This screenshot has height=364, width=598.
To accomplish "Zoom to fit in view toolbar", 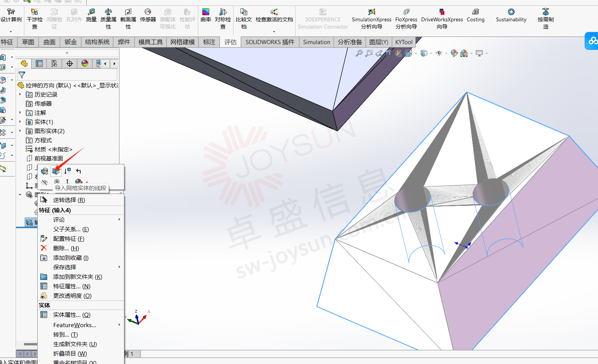I will 359,53.
